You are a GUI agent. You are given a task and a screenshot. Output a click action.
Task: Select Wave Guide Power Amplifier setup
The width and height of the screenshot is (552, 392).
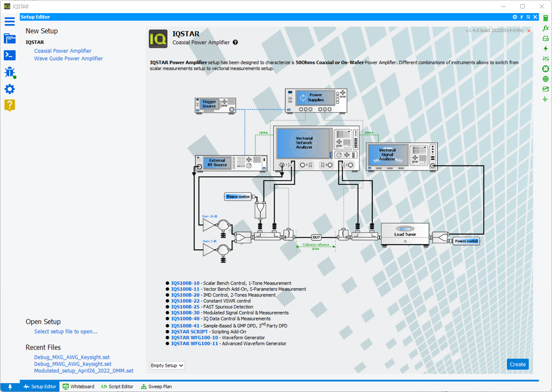pyautogui.click(x=68, y=58)
